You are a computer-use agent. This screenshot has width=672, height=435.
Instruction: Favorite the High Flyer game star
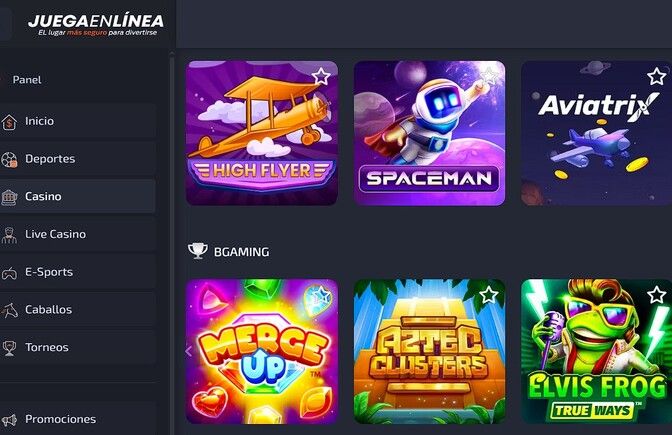321,77
